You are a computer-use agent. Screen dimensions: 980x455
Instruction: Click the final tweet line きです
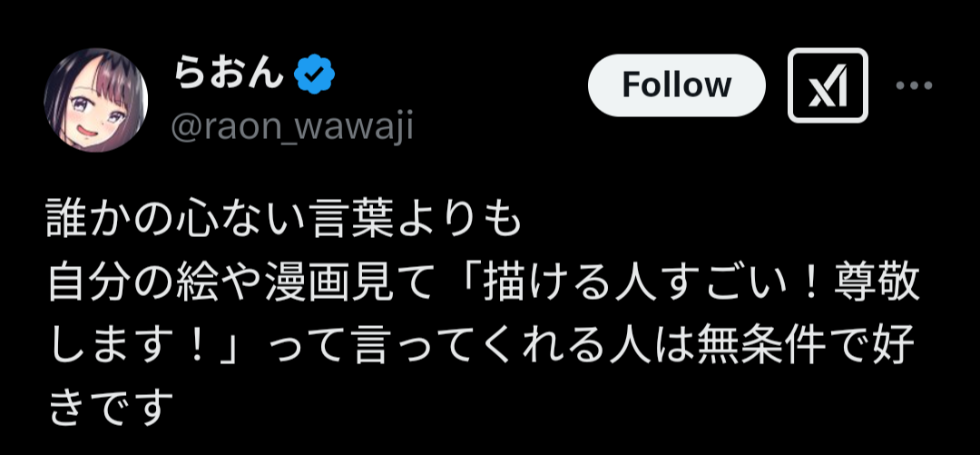point(110,408)
